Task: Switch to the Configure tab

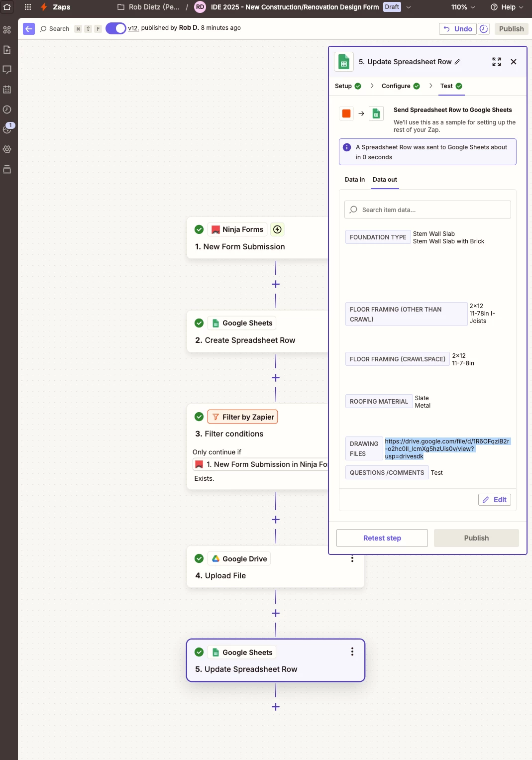Action: point(401,86)
